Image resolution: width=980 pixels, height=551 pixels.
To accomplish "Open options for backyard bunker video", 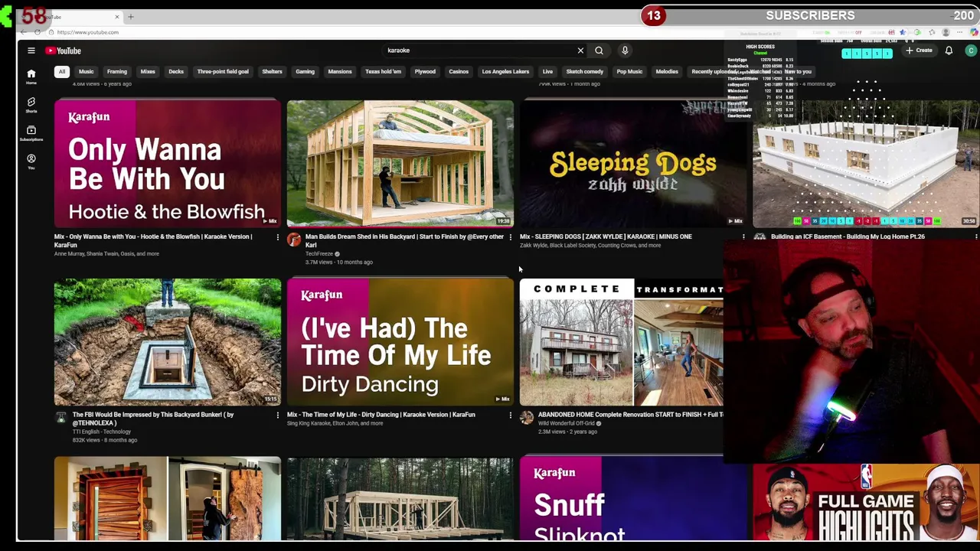I will click(278, 415).
